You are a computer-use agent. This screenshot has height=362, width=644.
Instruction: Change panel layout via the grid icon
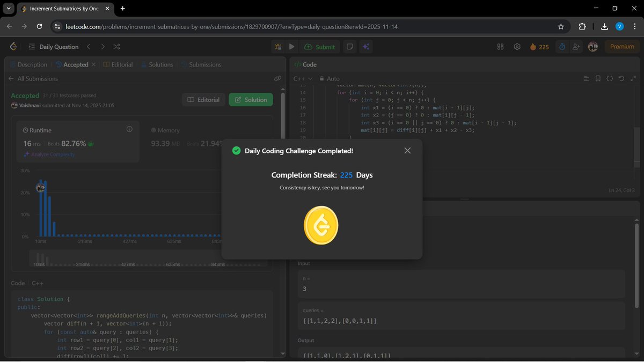click(x=500, y=47)
